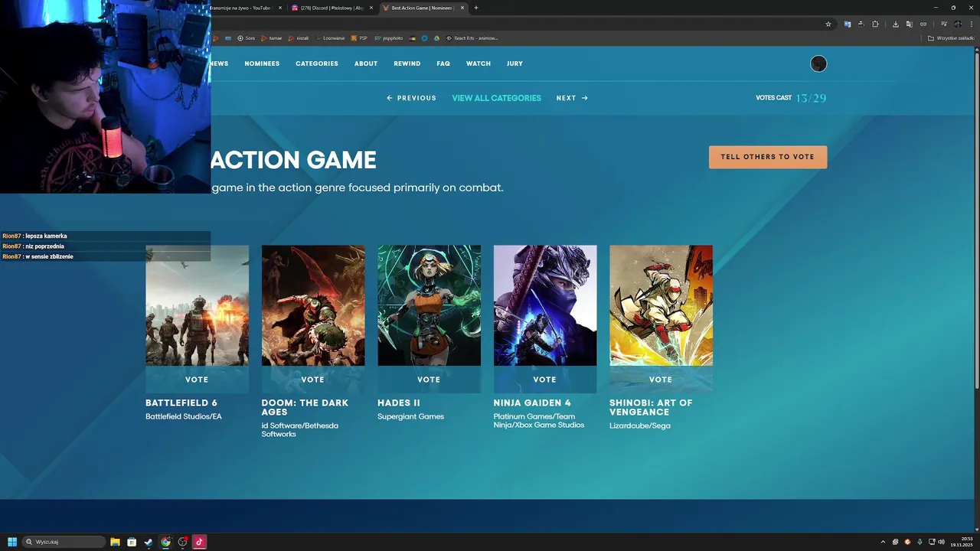The height and width of the screenshot is (551, 980).
Task: Vote for Hades II
Action: (429, 380)
